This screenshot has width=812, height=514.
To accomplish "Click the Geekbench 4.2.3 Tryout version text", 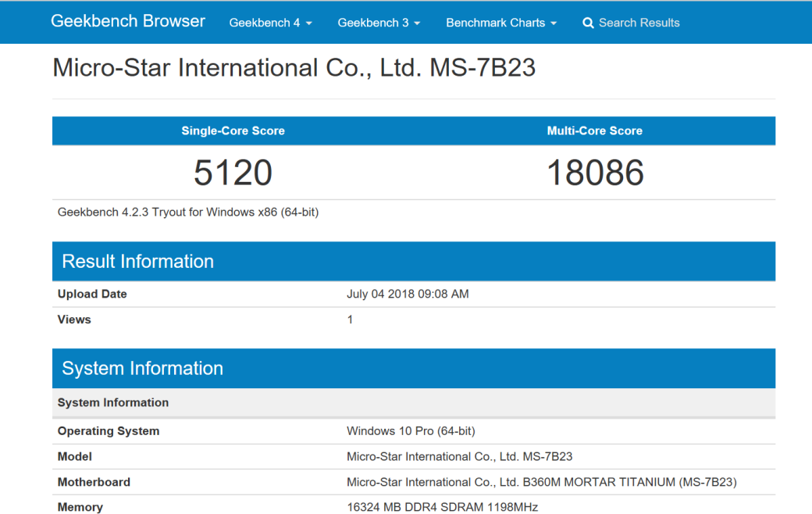I will point(188,212).
